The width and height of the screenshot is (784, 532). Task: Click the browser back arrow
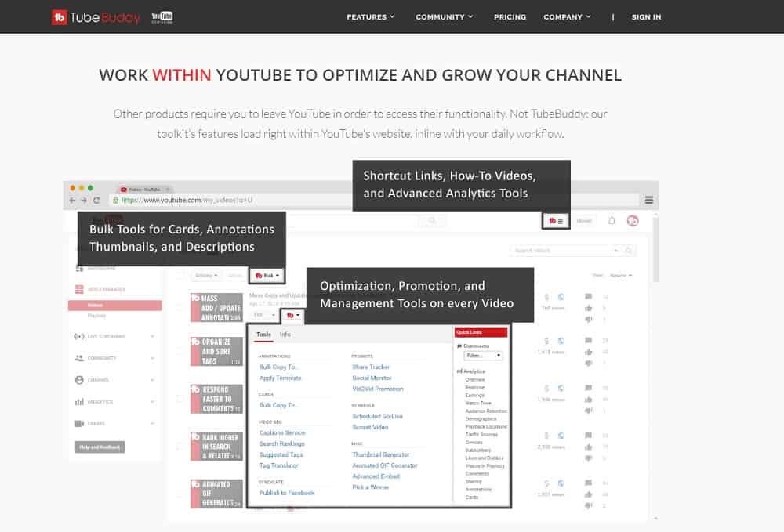point(72,201)
